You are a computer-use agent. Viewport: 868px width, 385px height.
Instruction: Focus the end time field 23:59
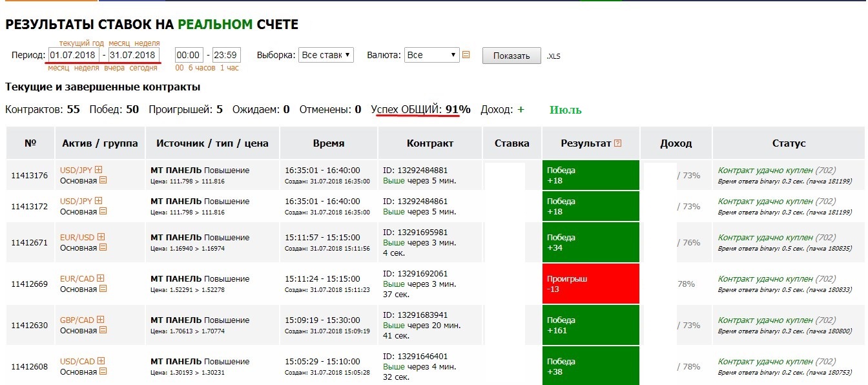tap(227, 55)
